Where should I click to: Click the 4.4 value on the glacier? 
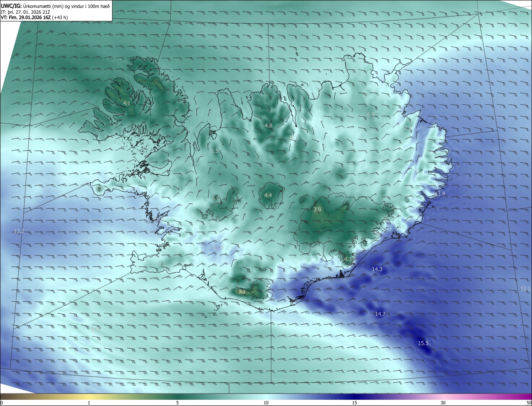coord(268,195)
